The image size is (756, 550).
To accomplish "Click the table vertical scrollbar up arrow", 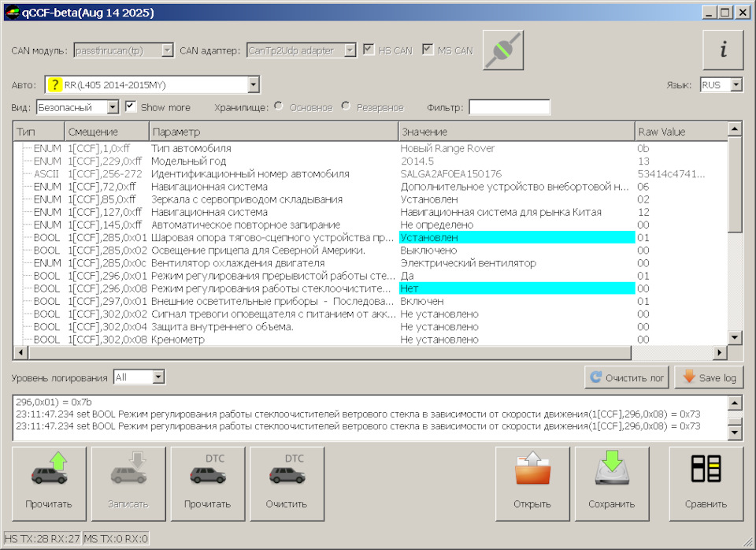I will point(734,128).
